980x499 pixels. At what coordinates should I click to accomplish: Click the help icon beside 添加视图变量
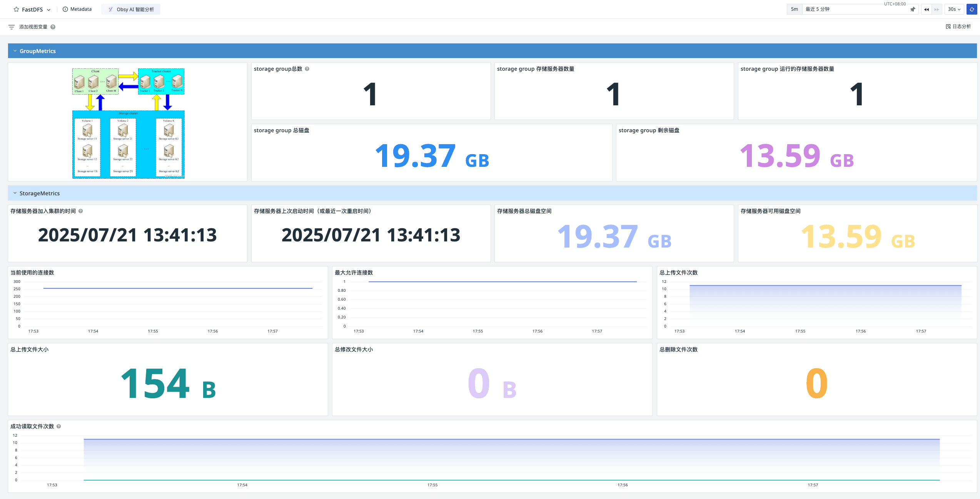coord(53,27)
